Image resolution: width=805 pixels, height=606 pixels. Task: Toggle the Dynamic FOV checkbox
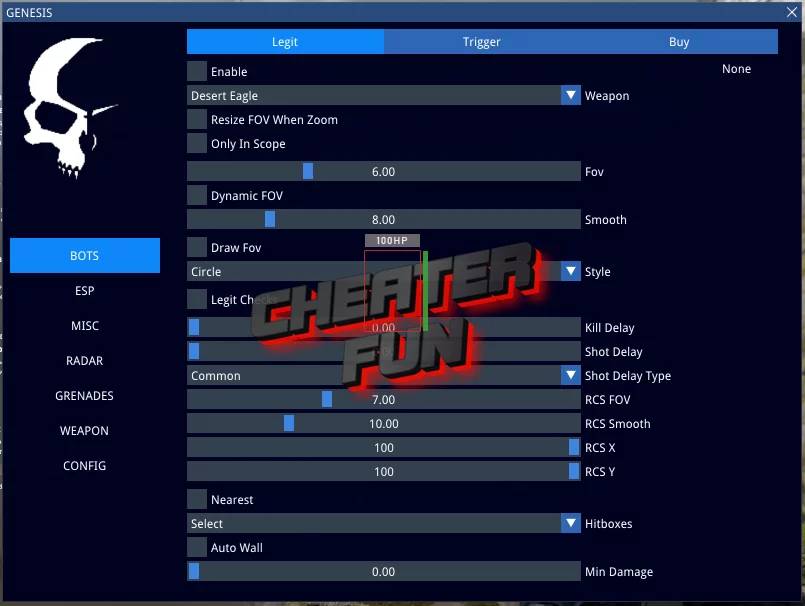pyautogui.click(x=196, y=195)
